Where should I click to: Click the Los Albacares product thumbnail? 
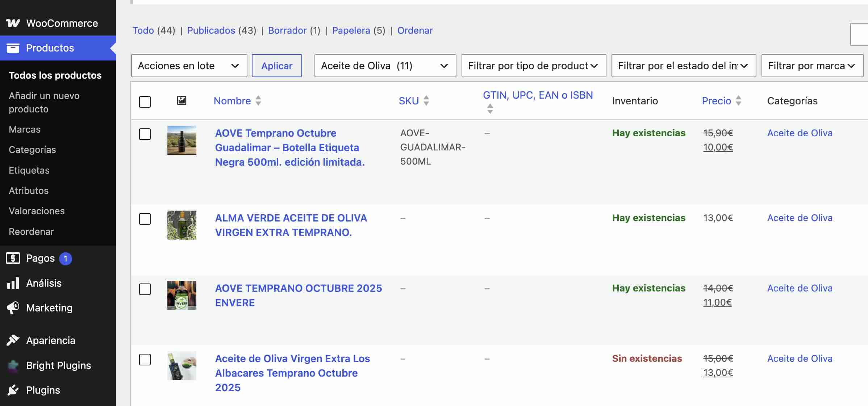point(182,366)
